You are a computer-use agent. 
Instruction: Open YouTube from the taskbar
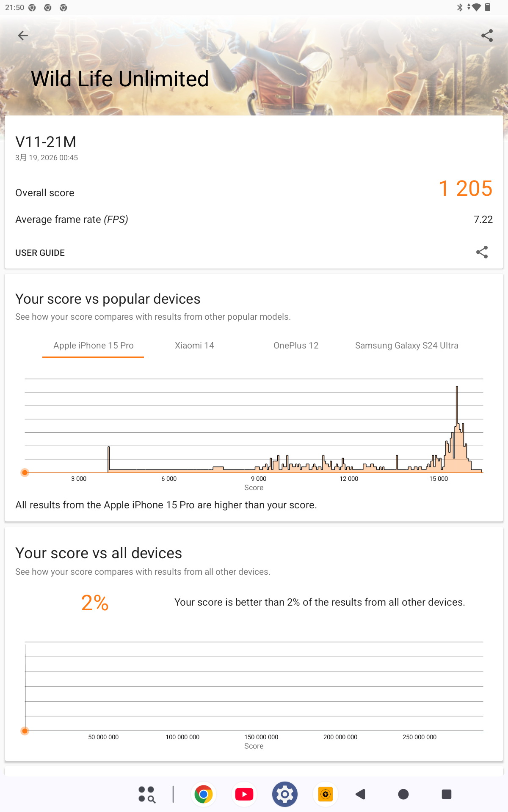(244, 794)
